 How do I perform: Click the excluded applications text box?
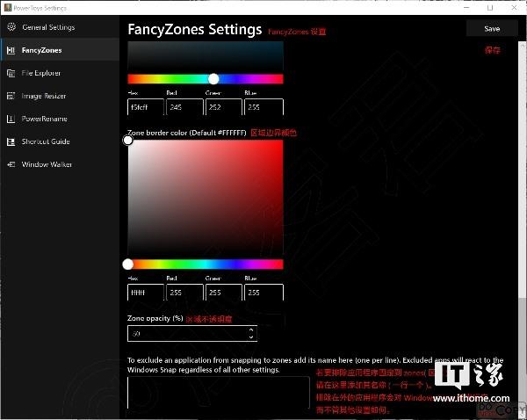point(219,393)
